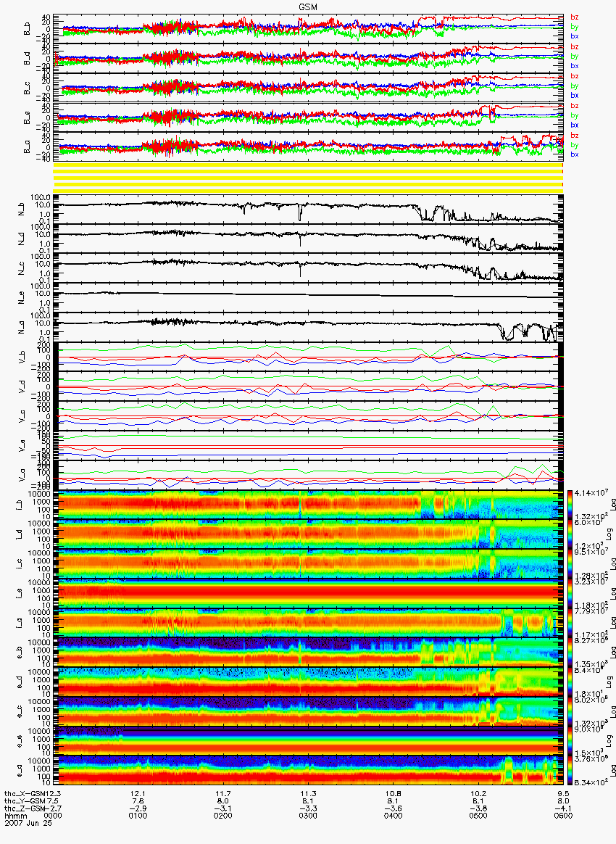Screen dimensions: 616x844
Task: Click the i_e spectrogram axis label
Action: click(x=19, y=594)
